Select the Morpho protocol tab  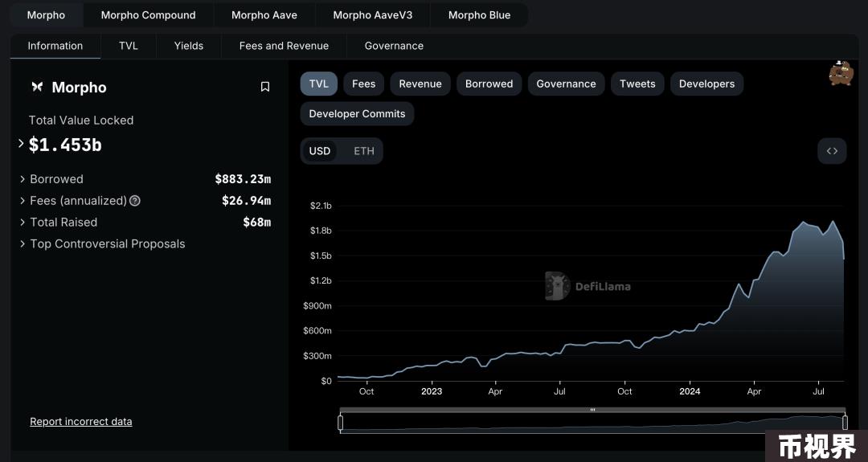(46, 15)
